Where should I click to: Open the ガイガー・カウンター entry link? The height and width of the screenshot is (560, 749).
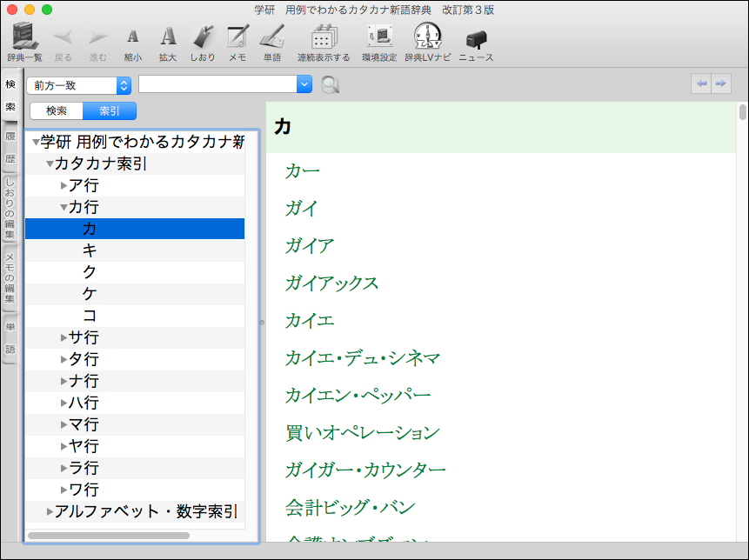pyautogui.click(x=365, y=470)
